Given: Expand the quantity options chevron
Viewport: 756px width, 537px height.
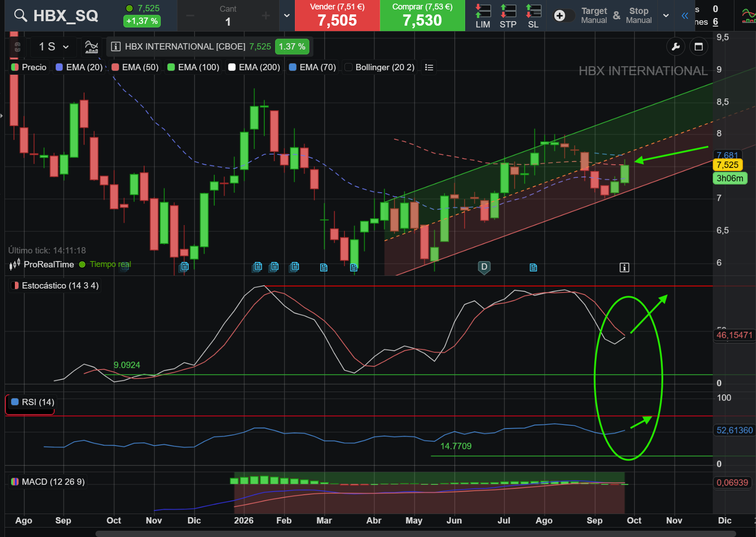Looking at the screenshot, I should coord(287,16).
